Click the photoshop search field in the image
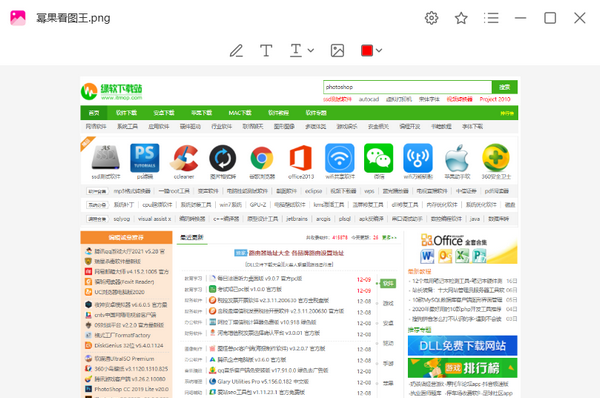Viewport: 600px width, 413px height. point(408,87)
